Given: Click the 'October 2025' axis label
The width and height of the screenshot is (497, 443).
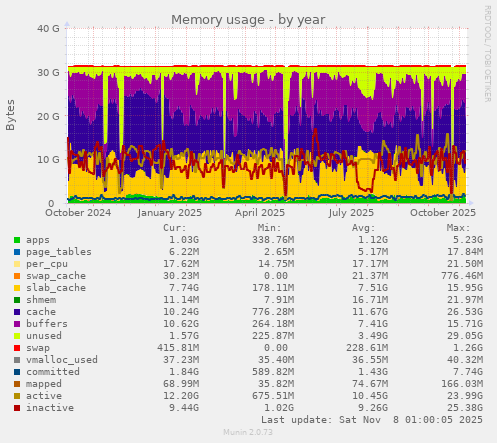Looking at the screenshot, I should pos(443,213).
